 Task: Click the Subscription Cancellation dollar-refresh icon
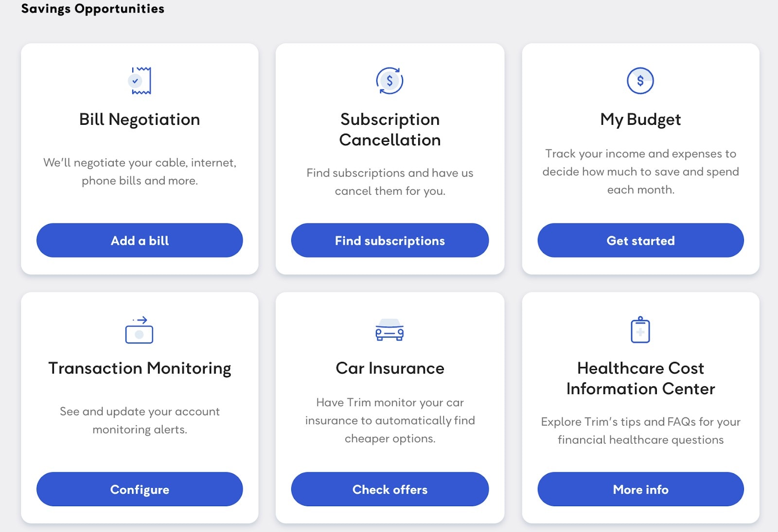[x=389, y=81]
